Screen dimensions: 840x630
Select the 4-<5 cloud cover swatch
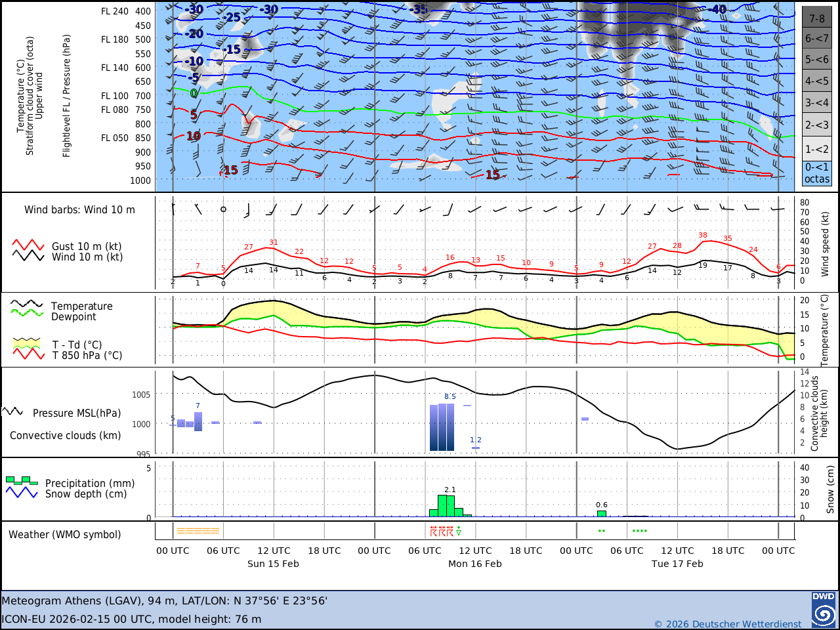pyautogui.click(x=816, y=81)
